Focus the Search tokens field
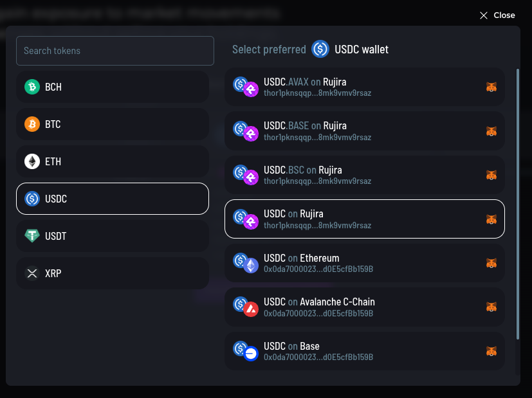This screenshot has height=398, width=532. tap(115, 51)
